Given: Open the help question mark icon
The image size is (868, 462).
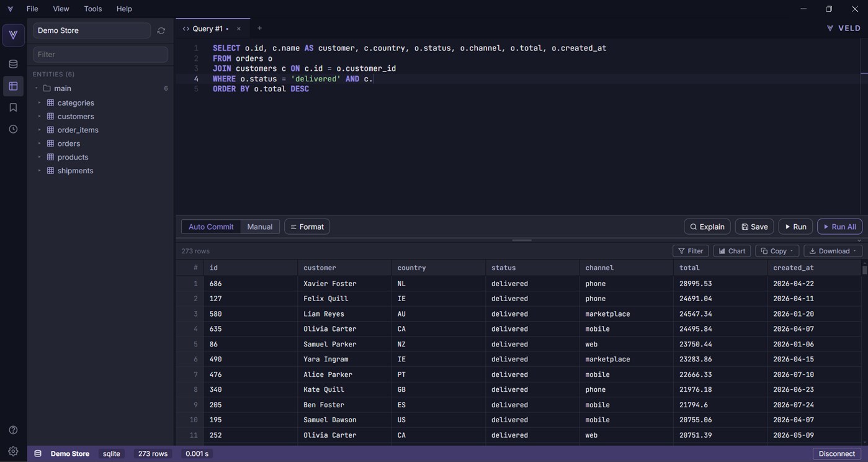Looking at the screenshot, I should click(x=13, y=430).
